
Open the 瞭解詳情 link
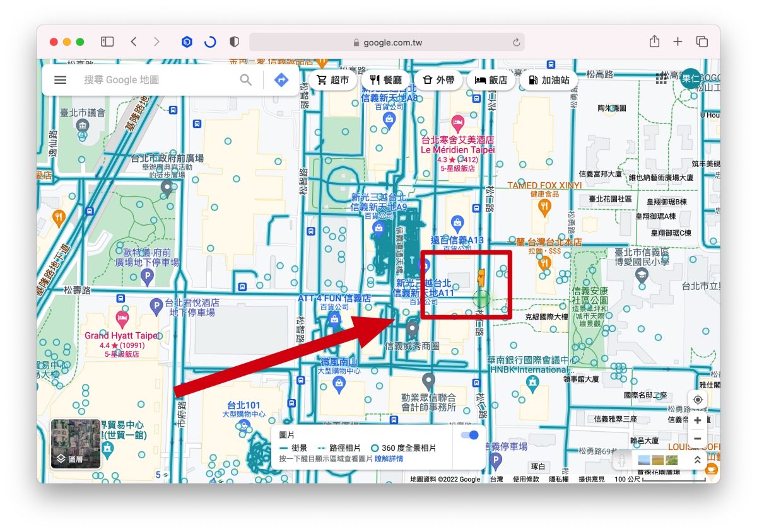coord(389,458)
